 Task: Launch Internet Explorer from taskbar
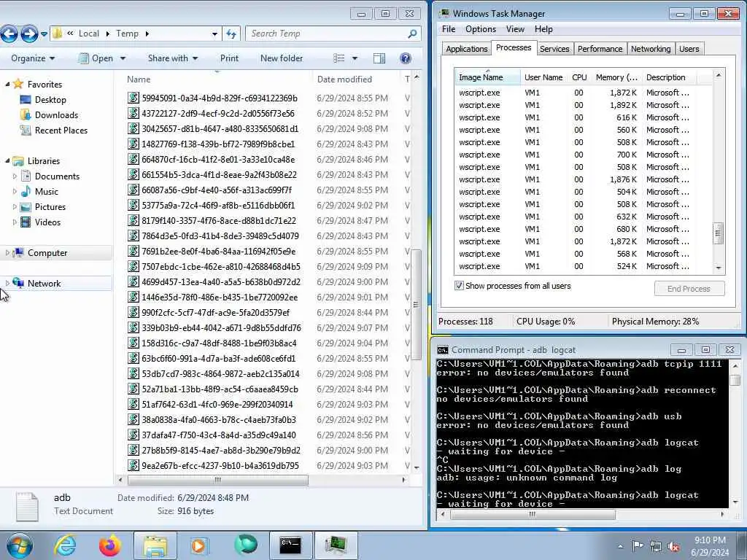(x=64, y=545)
